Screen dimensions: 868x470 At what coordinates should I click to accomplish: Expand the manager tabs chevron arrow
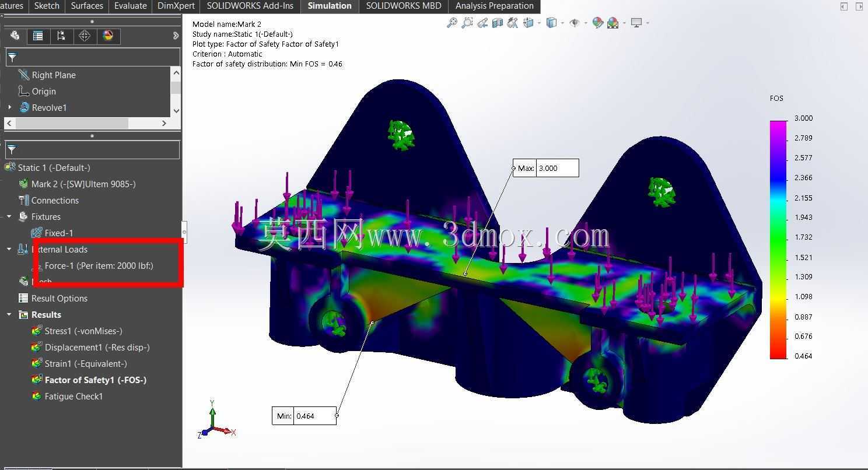(x=176, y=36)
